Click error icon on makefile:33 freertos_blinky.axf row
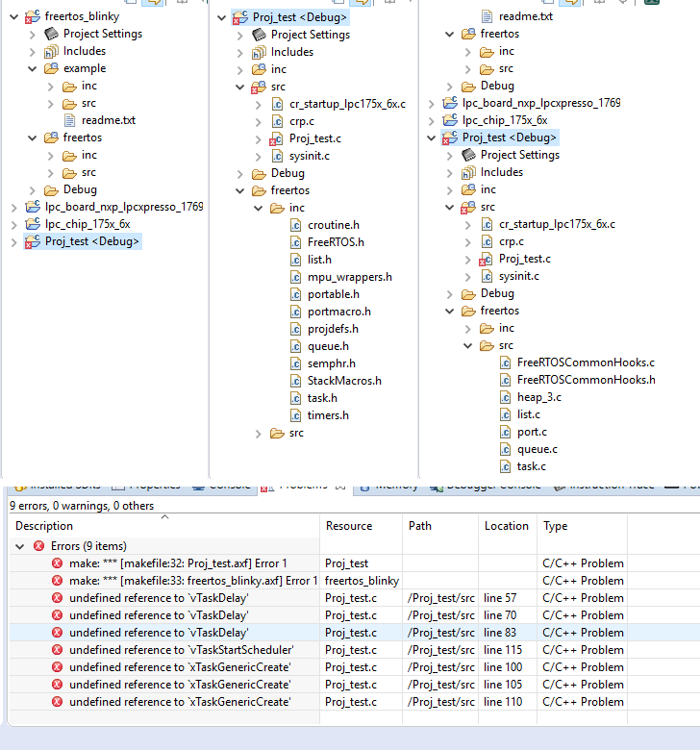700x750 pixels. pos(57,581)
